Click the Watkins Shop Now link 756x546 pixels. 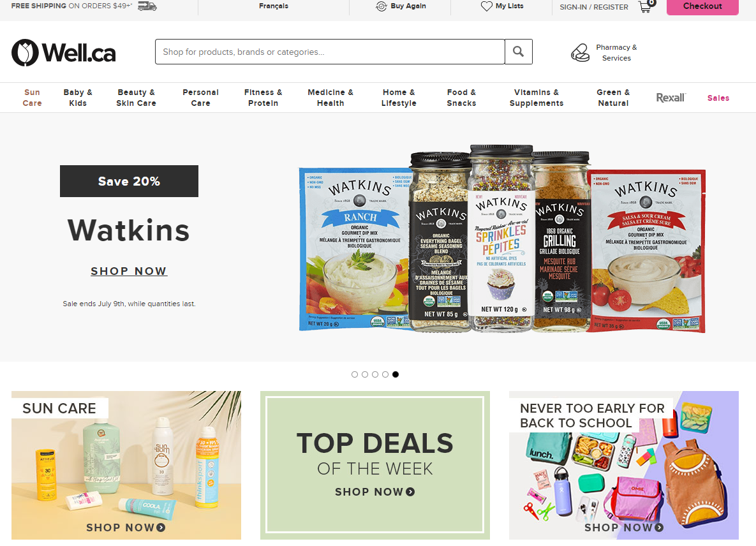coord(129,271)
